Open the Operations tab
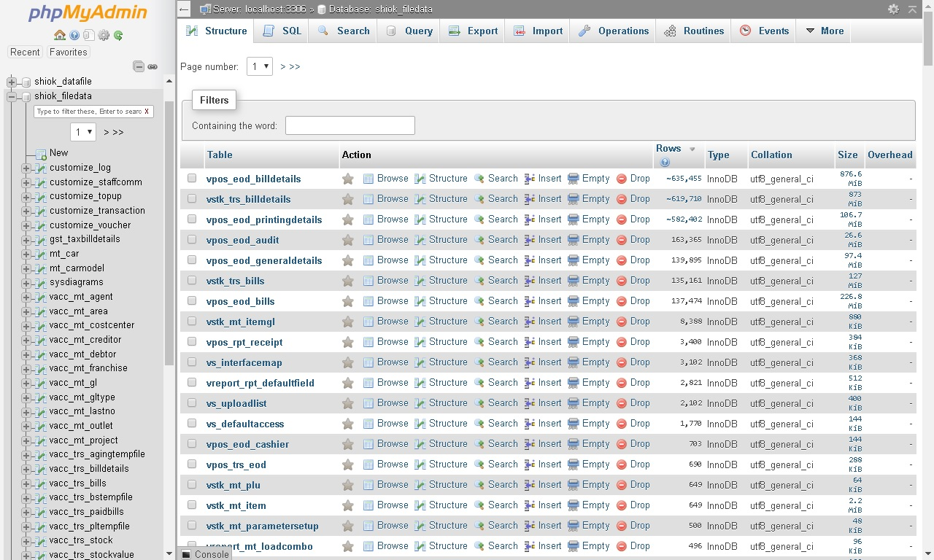Viewport: 934px width, 560px height. click(x=613, y=31)
